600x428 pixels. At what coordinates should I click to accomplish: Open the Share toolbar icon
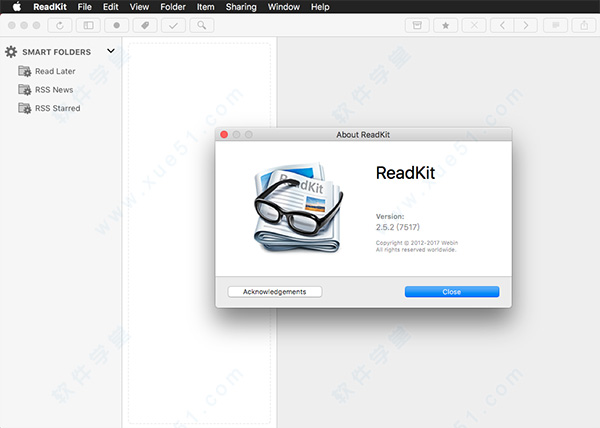[x=584, y=26]
